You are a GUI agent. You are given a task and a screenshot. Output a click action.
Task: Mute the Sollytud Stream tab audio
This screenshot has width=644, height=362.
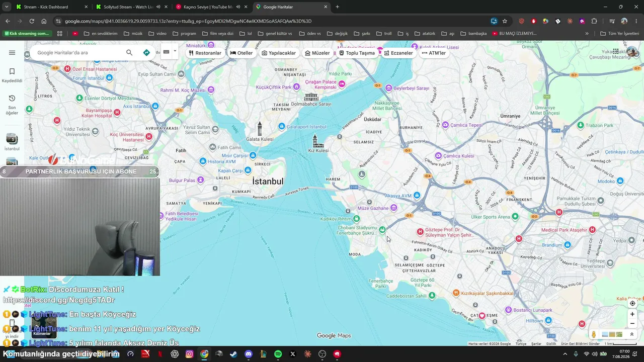pyautogui.click(x=158, y=7)
